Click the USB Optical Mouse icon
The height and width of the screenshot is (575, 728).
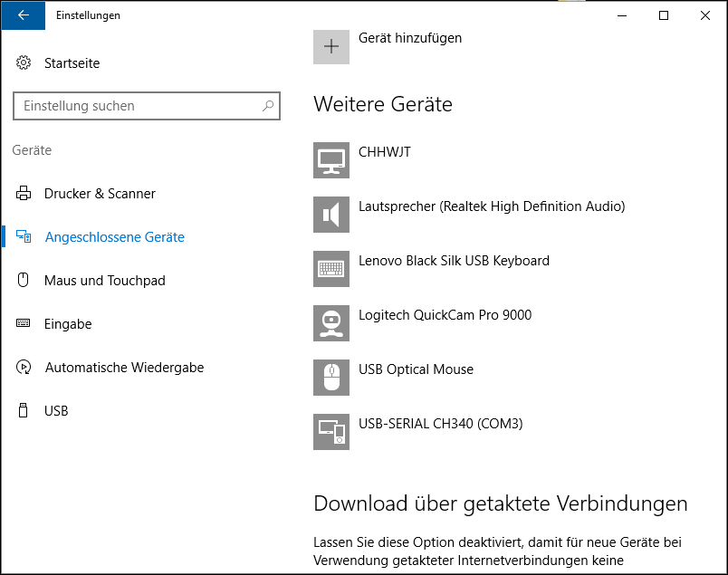(331, 378)
